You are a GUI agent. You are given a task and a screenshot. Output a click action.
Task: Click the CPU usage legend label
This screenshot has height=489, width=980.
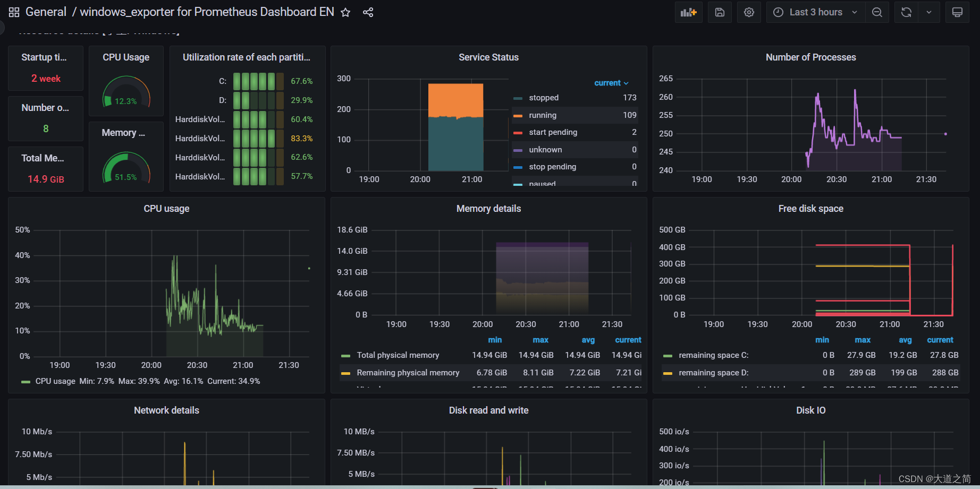tap(55, 381)
